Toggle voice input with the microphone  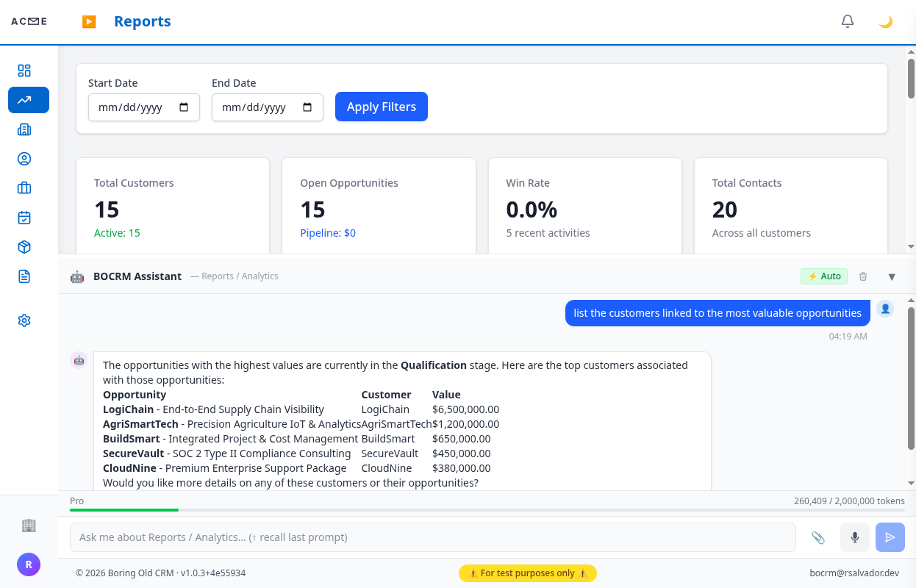pos(854,537)
